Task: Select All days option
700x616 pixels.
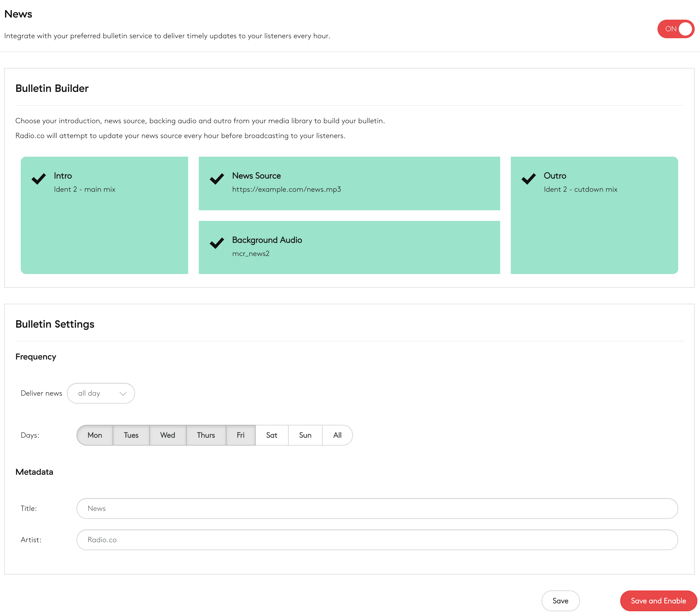Action: 337,435
